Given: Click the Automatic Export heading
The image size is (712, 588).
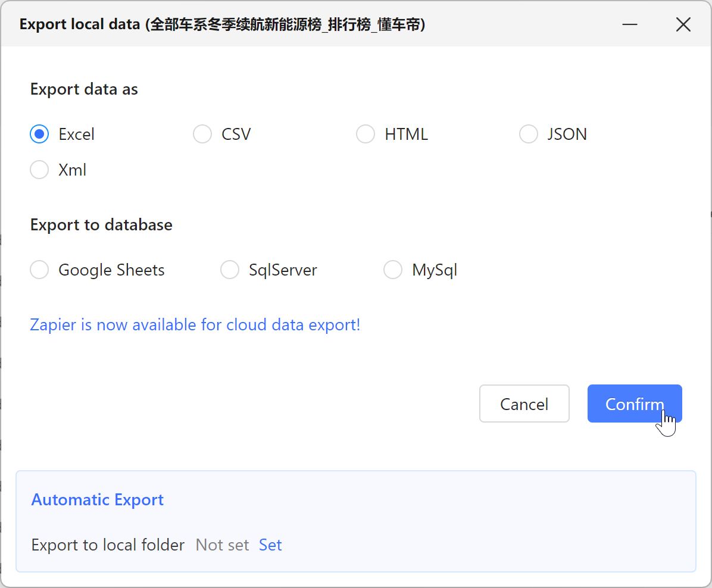Looking at the screenshot, I should pos(97,500).
